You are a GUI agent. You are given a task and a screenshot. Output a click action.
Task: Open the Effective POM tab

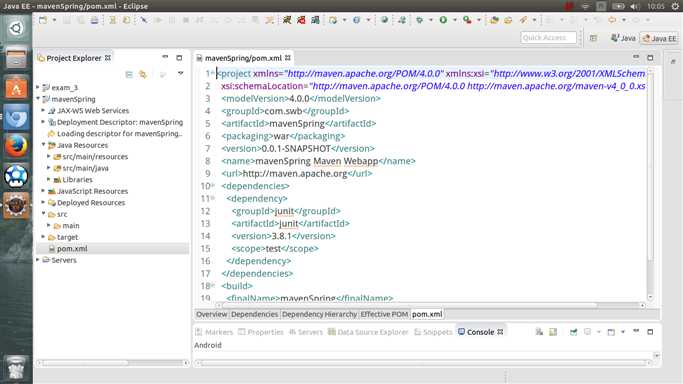point(384,314)
